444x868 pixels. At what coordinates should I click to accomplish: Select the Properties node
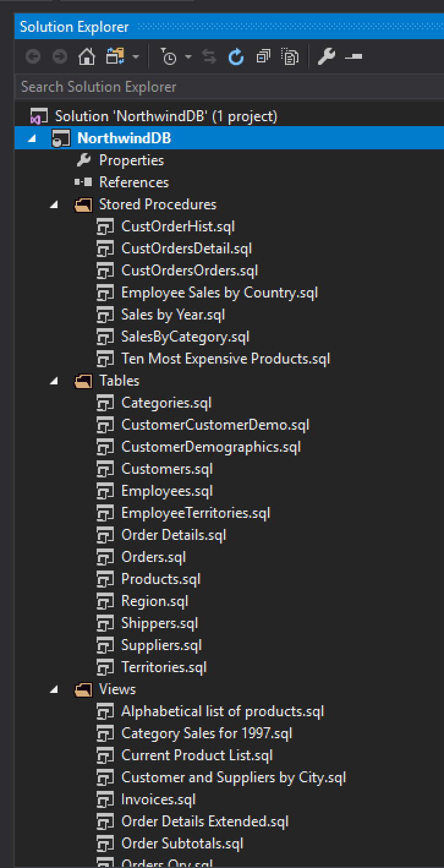click(x=131, y=160)
